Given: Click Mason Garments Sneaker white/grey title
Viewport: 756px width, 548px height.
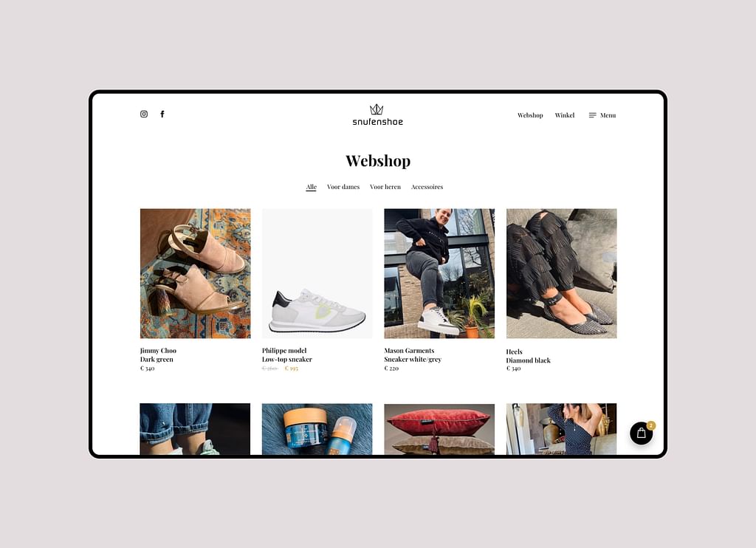Looking at the screenshot, I should pyautogui.click(x=413, y=355).
